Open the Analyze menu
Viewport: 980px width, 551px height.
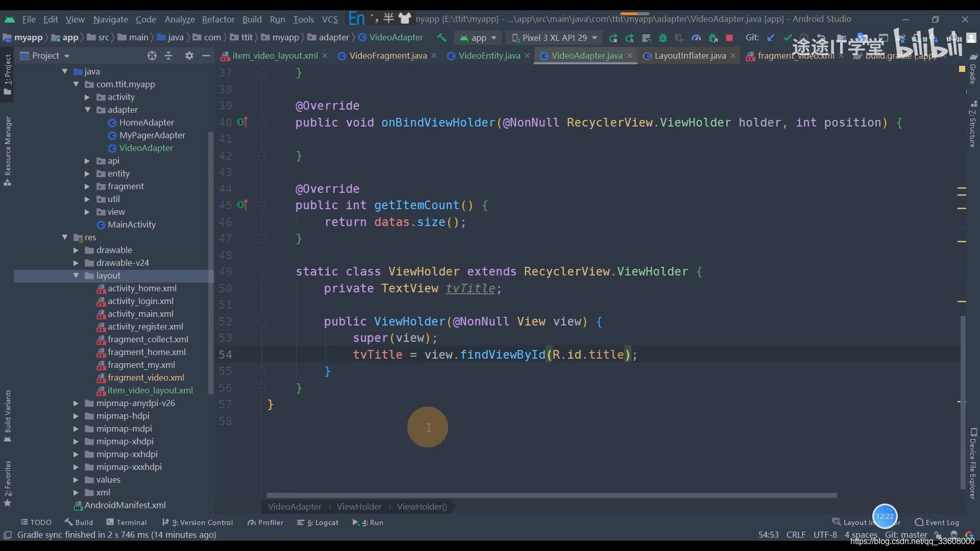point(180,19)
